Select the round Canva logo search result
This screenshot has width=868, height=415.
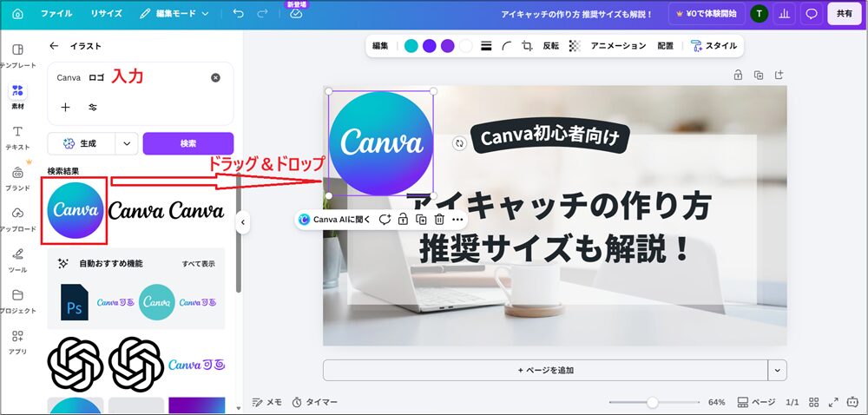coord(75,210)
